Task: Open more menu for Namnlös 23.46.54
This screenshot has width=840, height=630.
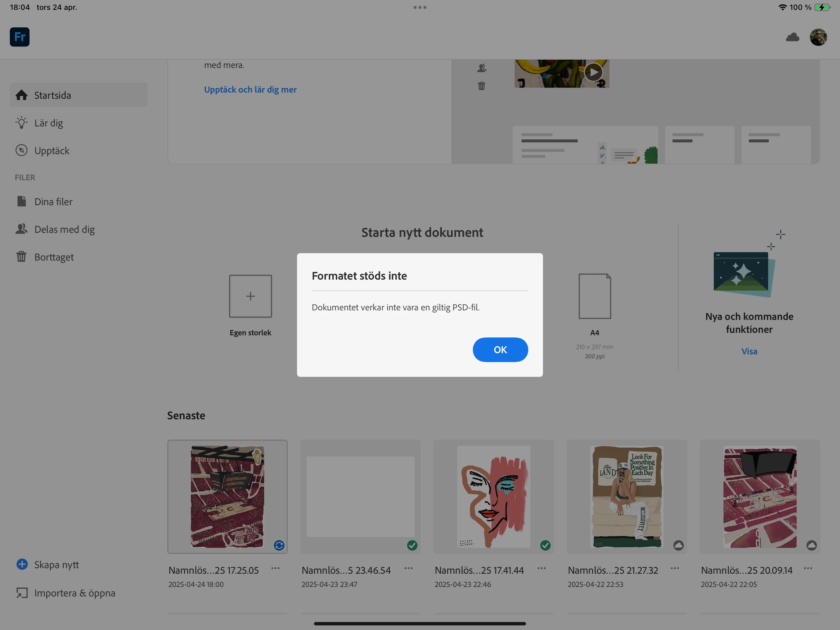Action: [x=408, y=568]
